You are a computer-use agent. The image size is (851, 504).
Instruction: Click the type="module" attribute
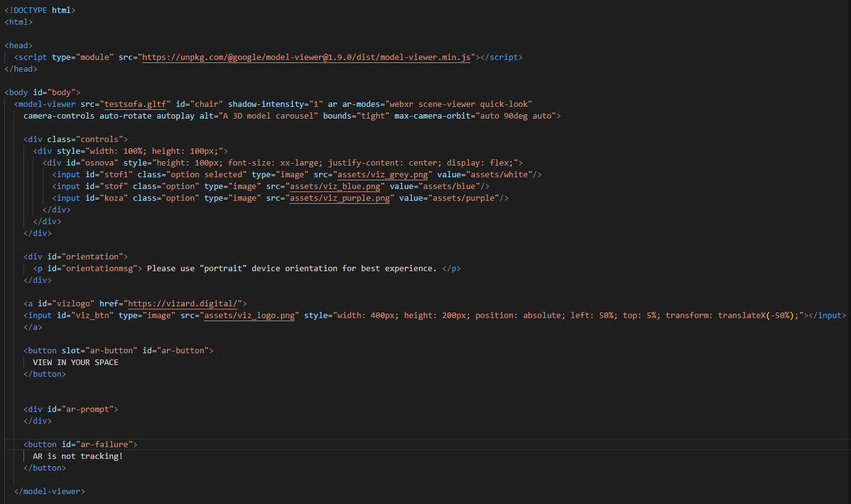[83, 57]
